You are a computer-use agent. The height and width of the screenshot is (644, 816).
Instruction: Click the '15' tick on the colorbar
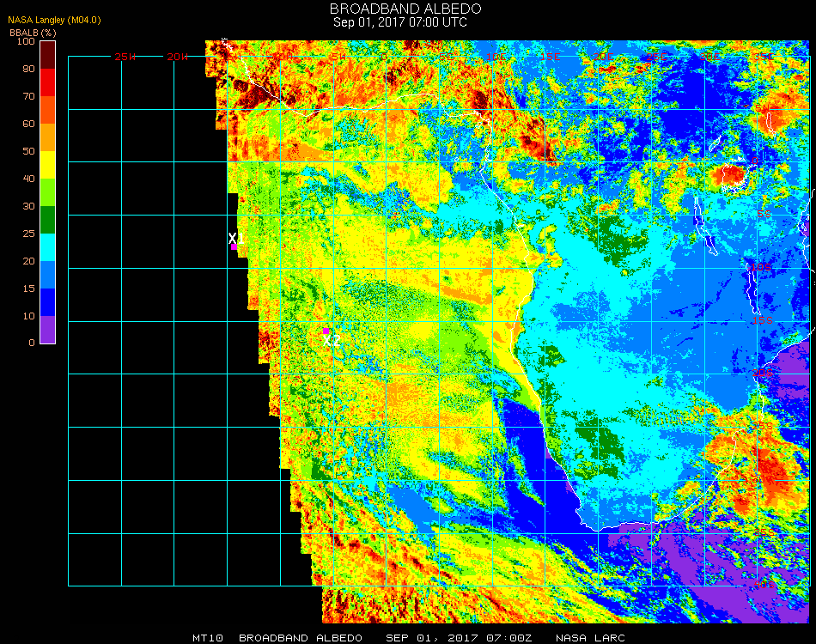tap(28, 289)
